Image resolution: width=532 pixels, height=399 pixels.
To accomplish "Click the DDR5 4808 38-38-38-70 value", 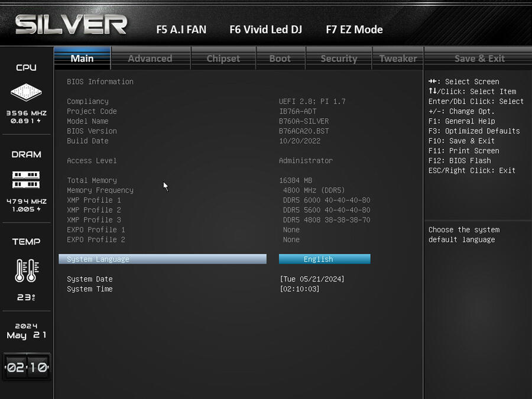I will [x=327, y=219].
